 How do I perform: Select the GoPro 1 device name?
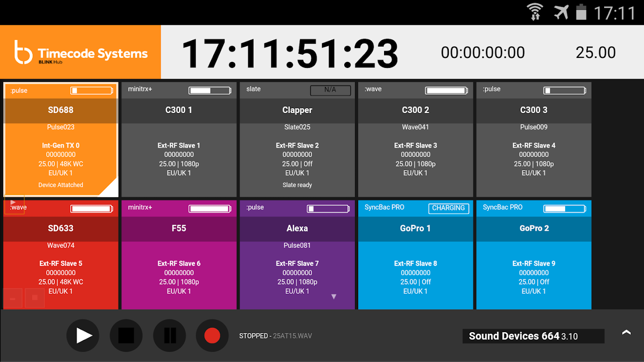pos(415,228)
